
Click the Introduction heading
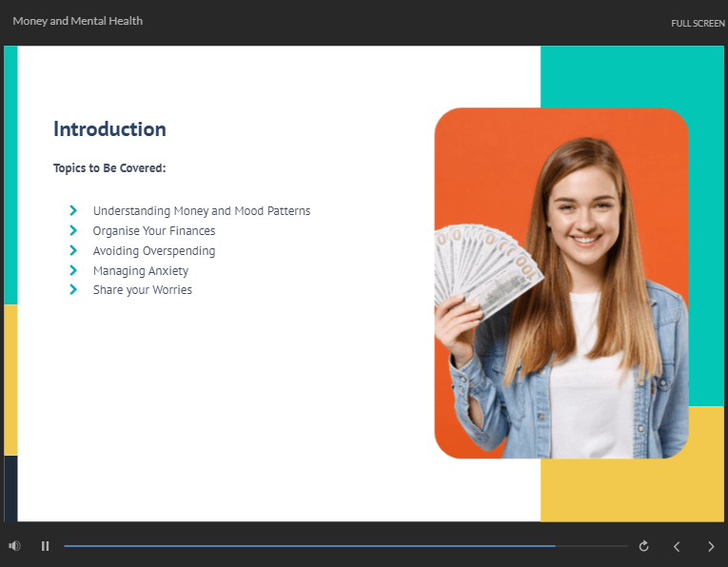coord(109,129)
